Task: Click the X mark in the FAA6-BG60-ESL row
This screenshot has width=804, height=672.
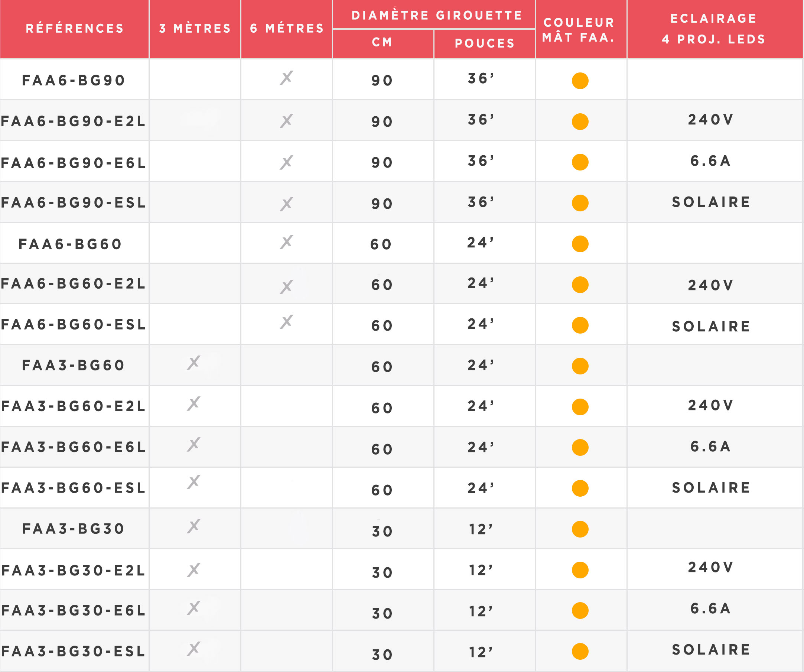Action: (x=286, y=322)
